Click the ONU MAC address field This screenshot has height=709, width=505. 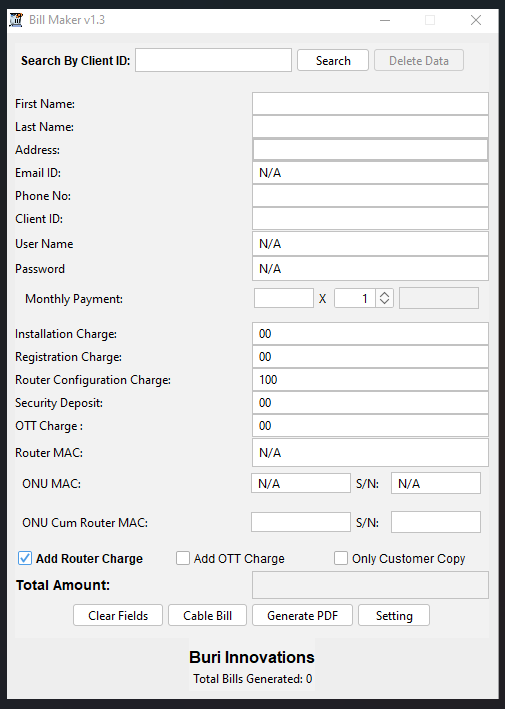coord(301,483)
